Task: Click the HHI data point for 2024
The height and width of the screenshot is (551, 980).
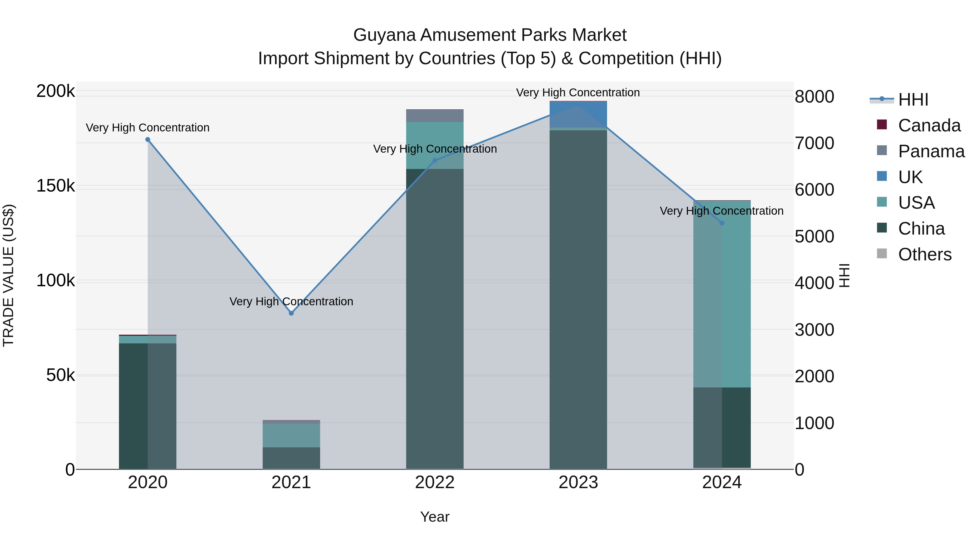Action: (722, 223)
